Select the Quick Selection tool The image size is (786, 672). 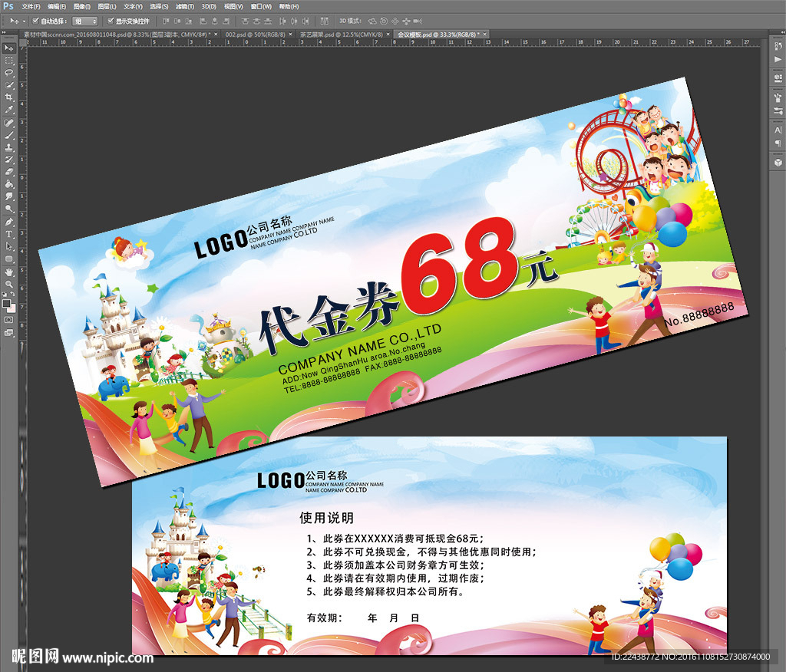(x=9, y=84)
